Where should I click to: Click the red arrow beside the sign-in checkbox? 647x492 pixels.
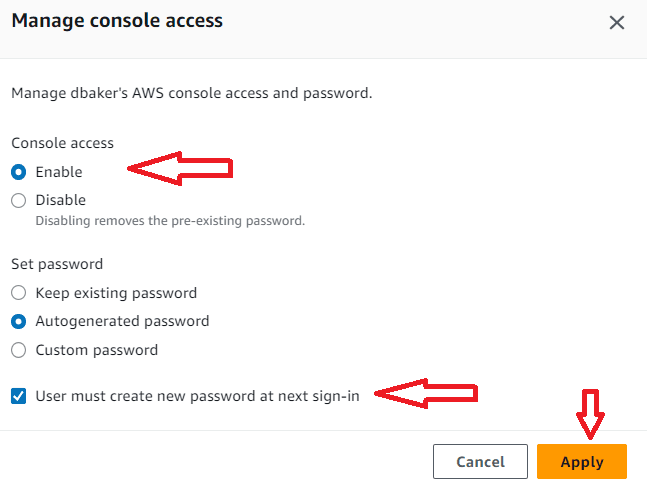coord(427,394)
